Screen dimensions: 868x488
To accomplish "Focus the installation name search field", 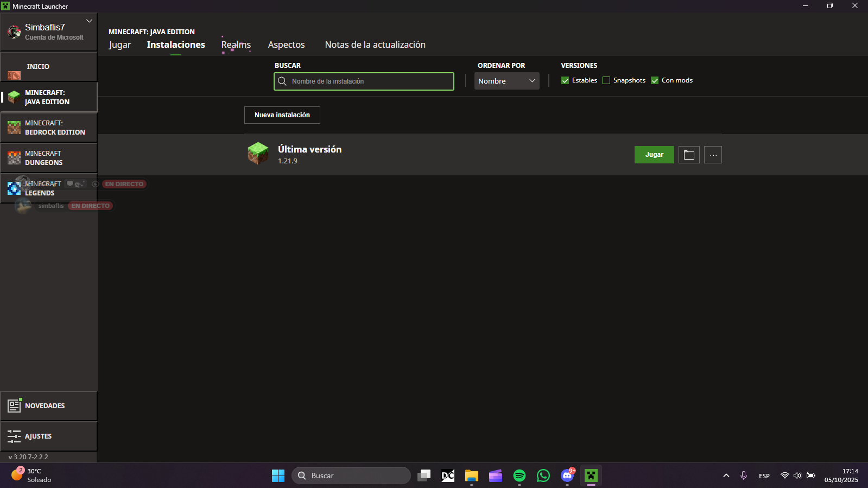I will coord(364,81).
